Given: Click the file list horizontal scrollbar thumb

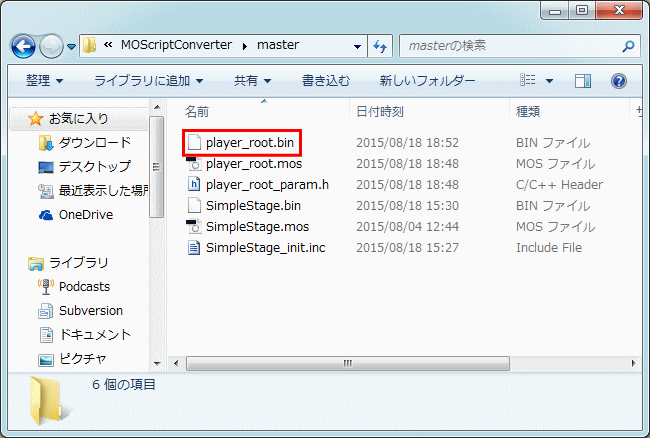Looking at the screenshot, I should coord(347,363).
